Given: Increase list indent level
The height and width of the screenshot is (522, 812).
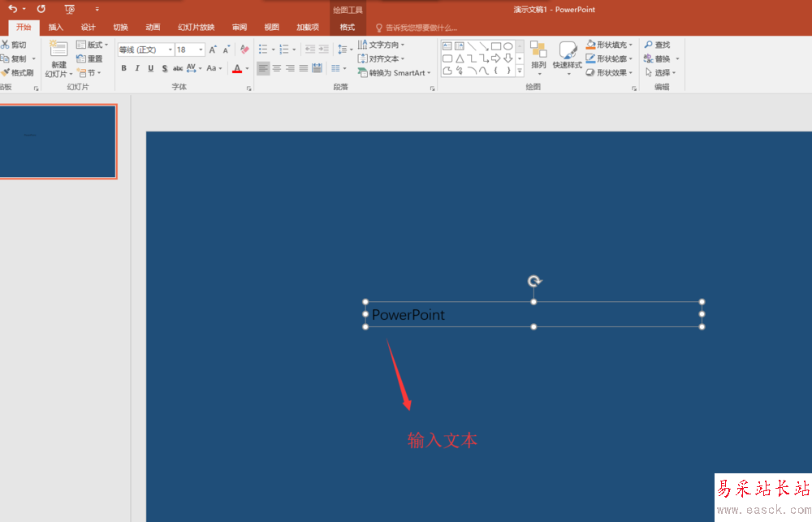Looking at the screenshot, I should coord(324,50).
